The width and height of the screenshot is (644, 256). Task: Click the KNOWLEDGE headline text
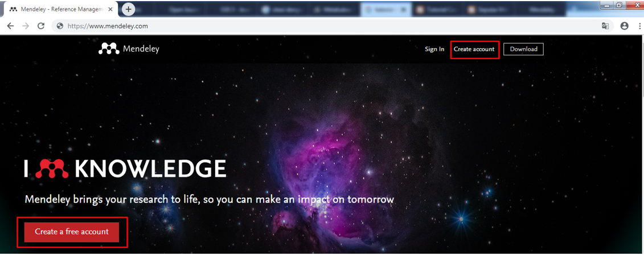point(151,168)
